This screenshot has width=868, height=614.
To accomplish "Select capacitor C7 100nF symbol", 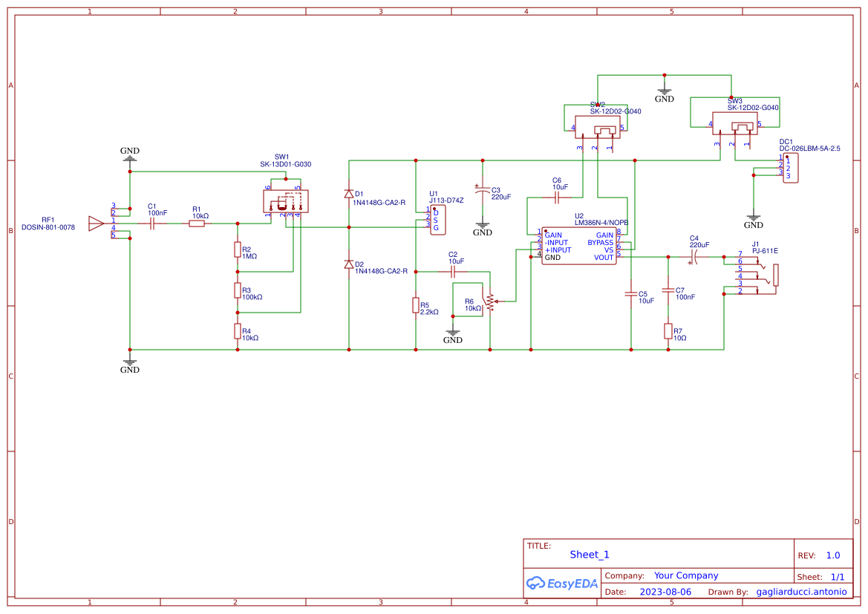I will tap(668, 290).
